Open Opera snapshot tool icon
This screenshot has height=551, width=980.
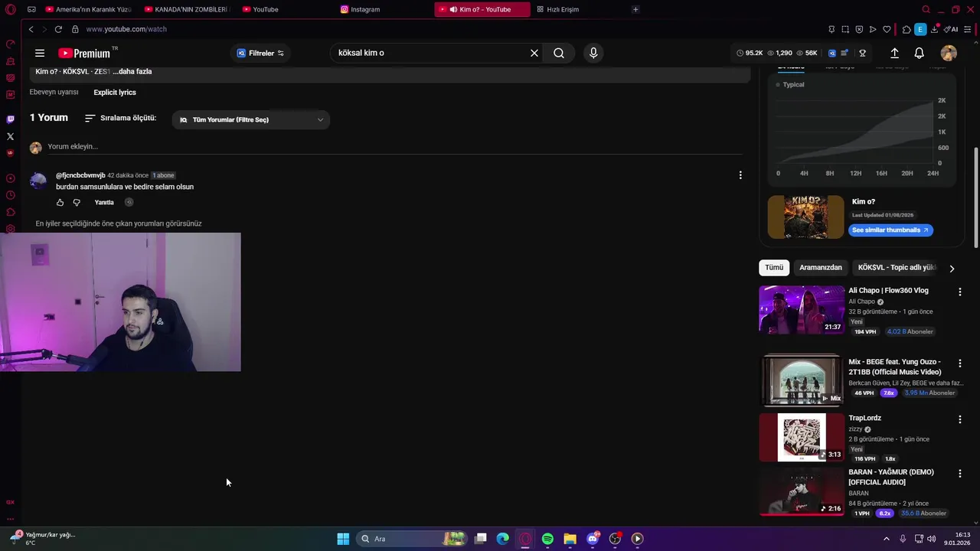coord(845,29)
